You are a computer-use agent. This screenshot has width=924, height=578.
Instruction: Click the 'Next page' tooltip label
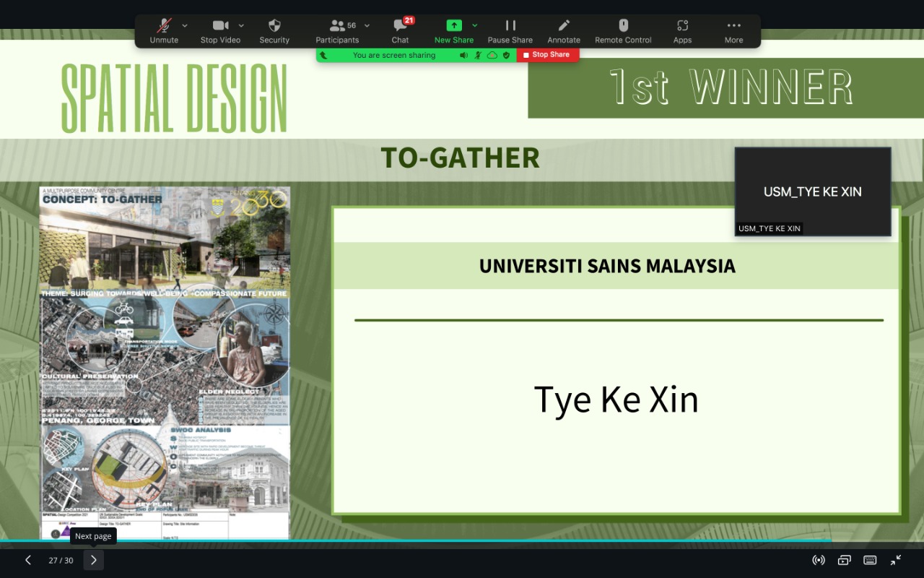coord(93,536)
